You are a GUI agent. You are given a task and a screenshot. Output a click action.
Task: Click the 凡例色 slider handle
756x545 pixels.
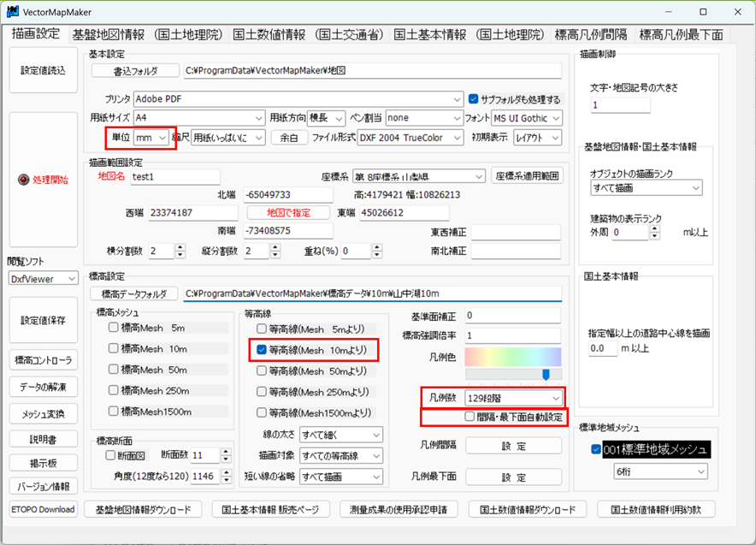546,374
